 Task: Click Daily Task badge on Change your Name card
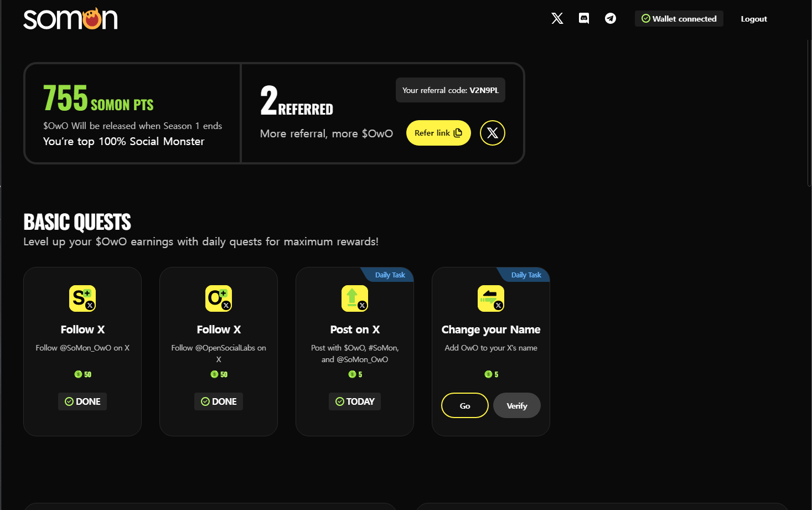click(x=525, y=275)
